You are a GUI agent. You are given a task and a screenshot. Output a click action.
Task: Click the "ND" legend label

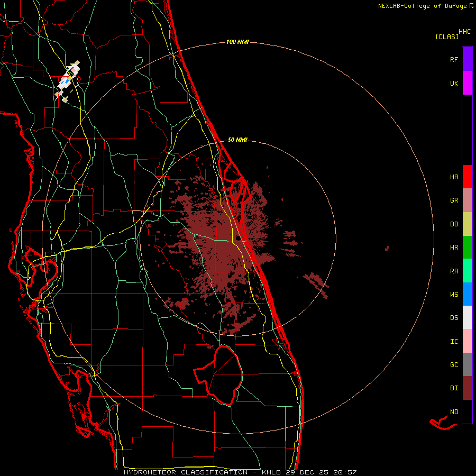pyautogui.click(x=454, y=412)
